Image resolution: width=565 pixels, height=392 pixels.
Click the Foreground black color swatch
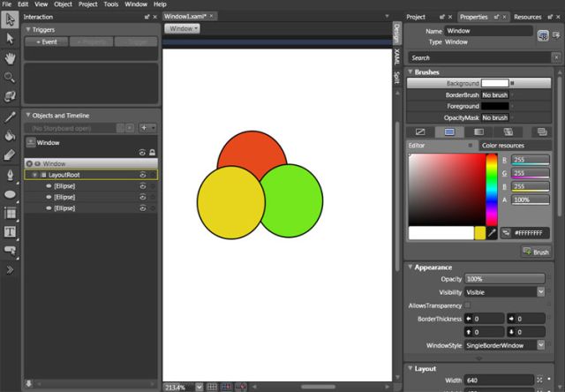(x=494, y=106)
